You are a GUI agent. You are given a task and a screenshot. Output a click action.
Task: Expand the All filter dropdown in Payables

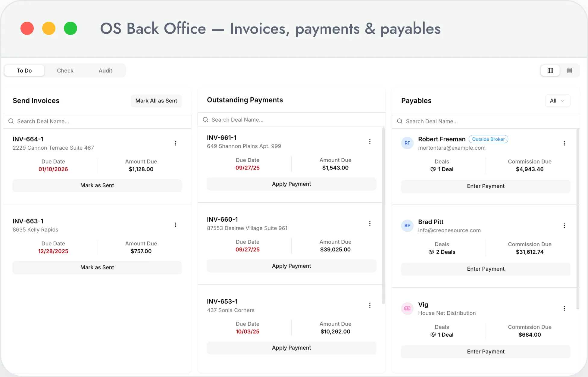(x=558, y=101)
